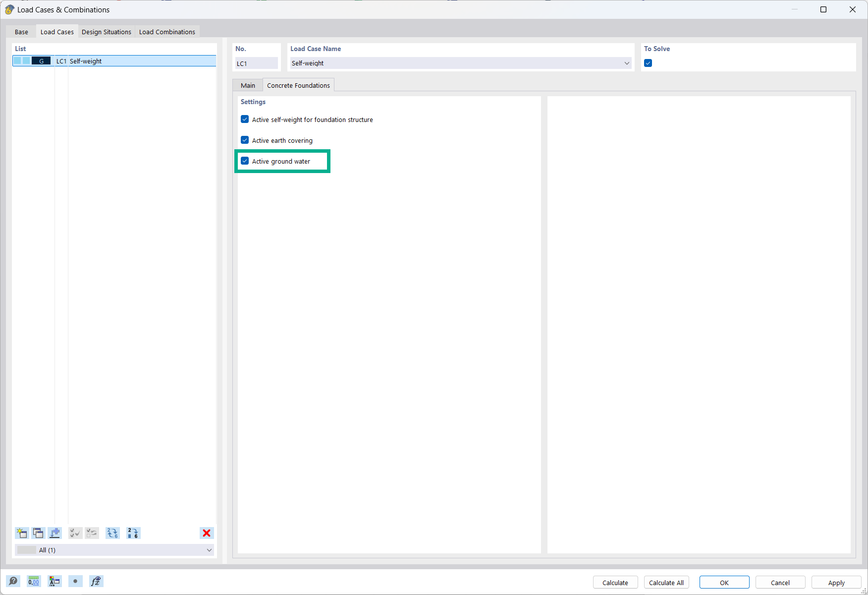Uncheck the To Solve checkbox
The image size is (868, 595).
click(x=648, y=63)
